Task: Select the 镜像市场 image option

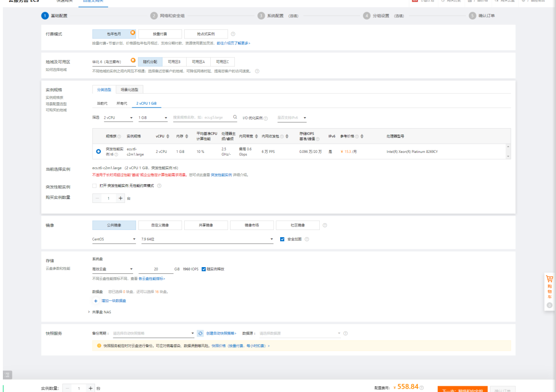Action: 252,225
